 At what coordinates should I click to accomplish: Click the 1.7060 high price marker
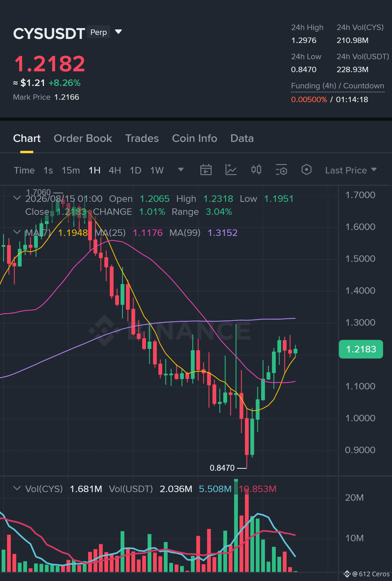pyautogui.click(x=38, y=192)
